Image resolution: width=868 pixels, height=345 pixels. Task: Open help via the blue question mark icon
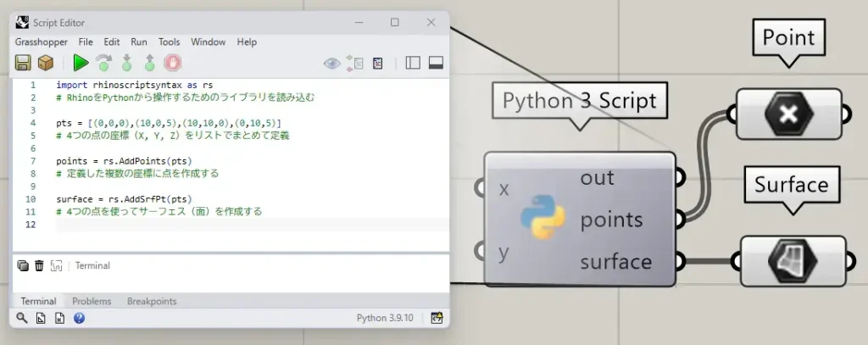click(79, 319)
